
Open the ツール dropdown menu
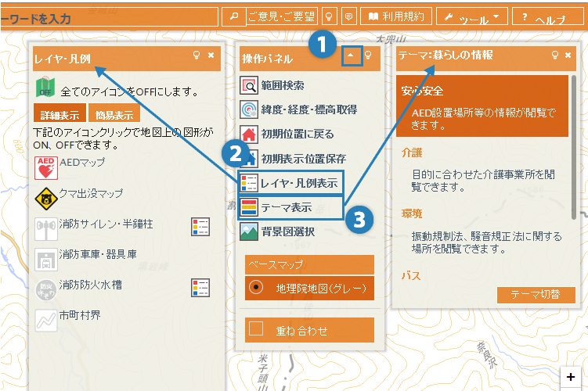[x=471, y=16]
